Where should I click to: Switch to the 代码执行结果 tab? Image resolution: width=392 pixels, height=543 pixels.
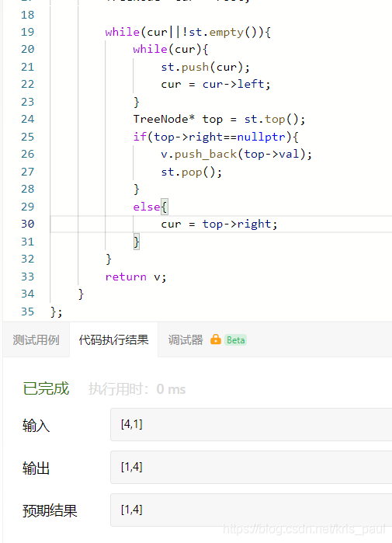pos(113,339)
